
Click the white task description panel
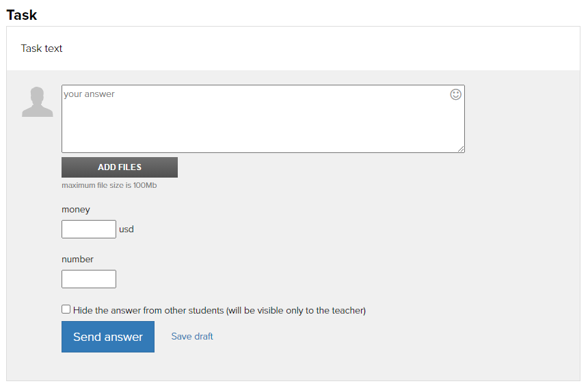(293, 48)
